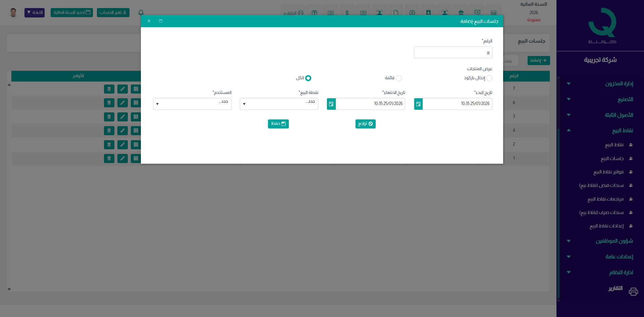The image size is (644, 317).
Task: Open إعدادات نقاط البيع sidebar item
Action: [606, 226]
